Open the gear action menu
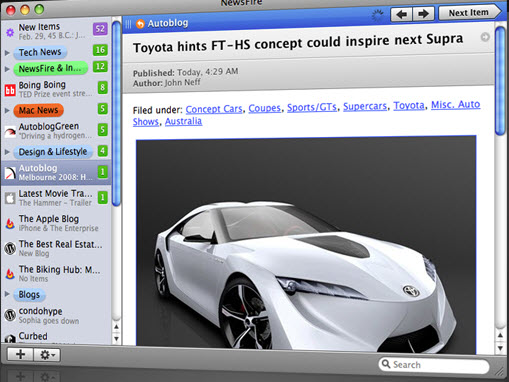 point(47,355)
